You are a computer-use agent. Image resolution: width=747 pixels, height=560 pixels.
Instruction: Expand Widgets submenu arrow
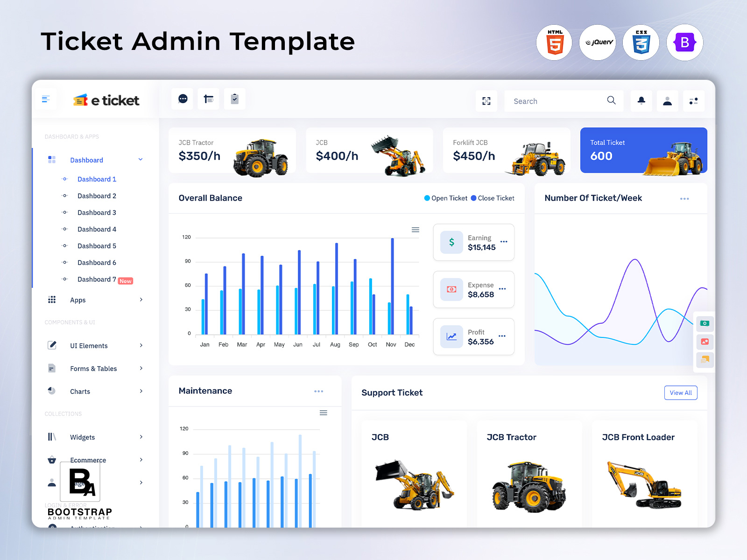click(141, 437)
